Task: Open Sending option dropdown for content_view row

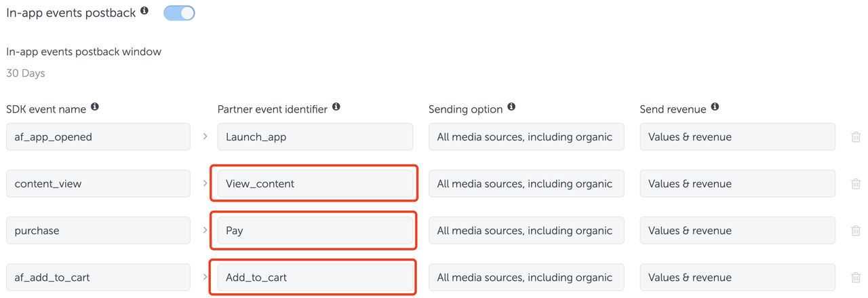Action: pyautogui.click(x=526, y=183)
